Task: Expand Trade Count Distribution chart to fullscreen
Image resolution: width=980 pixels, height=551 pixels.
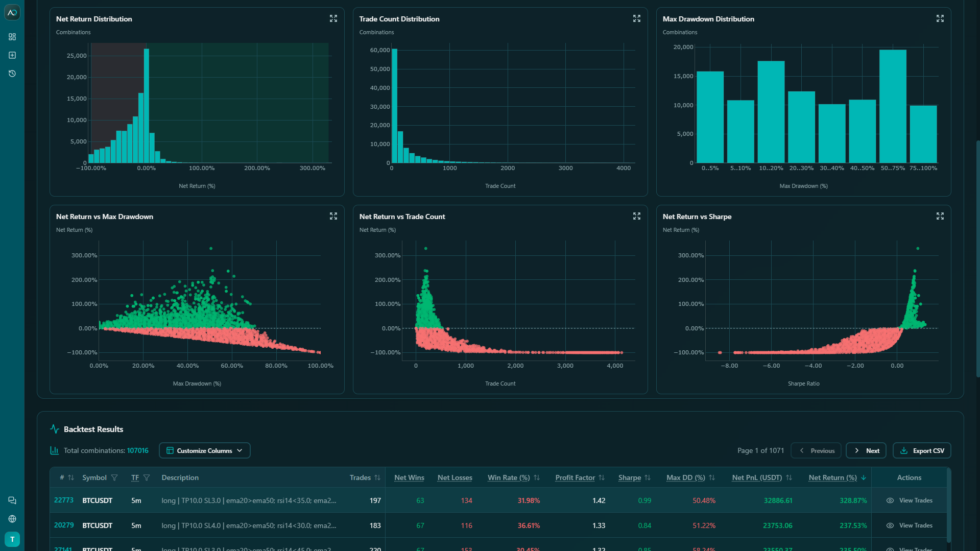Action: pos(637,18)
